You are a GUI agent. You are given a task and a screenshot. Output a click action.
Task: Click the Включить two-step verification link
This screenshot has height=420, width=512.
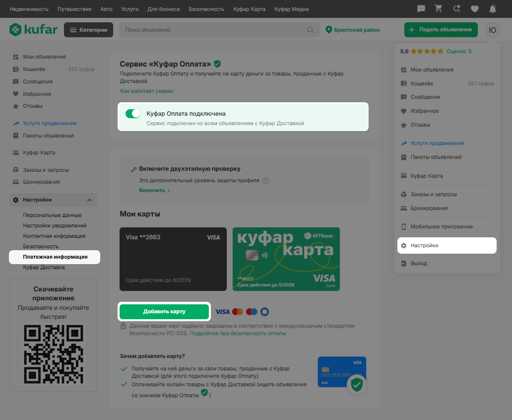152,190
